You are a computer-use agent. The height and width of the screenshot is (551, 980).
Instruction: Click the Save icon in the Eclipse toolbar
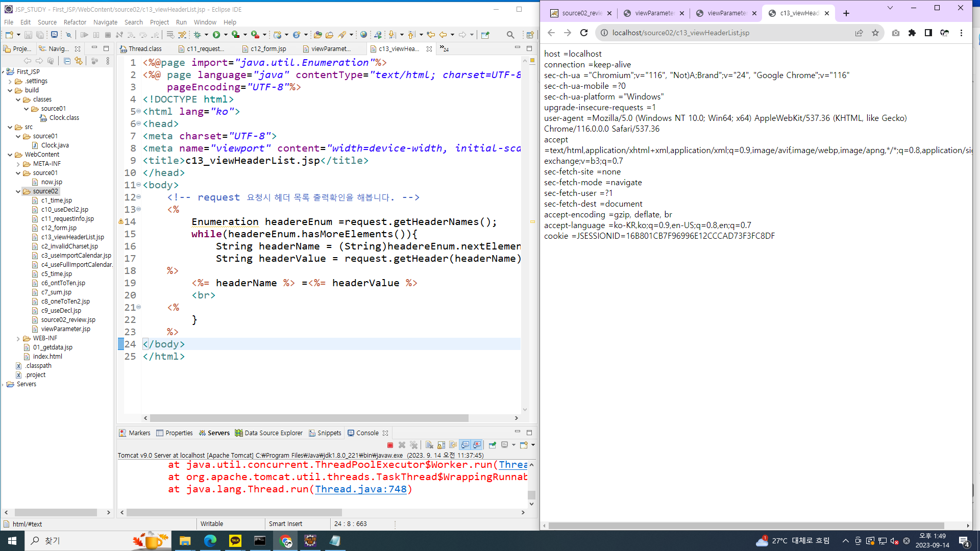[28, 35]
